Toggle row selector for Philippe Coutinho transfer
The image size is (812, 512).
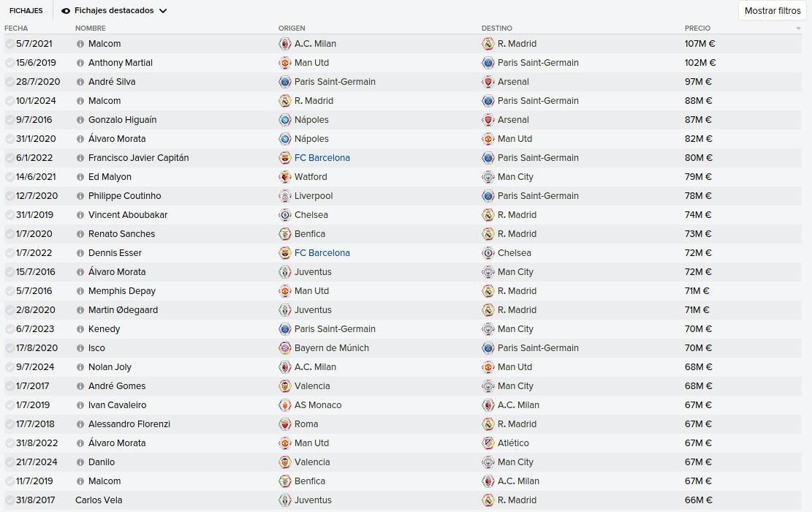[10, 196]
